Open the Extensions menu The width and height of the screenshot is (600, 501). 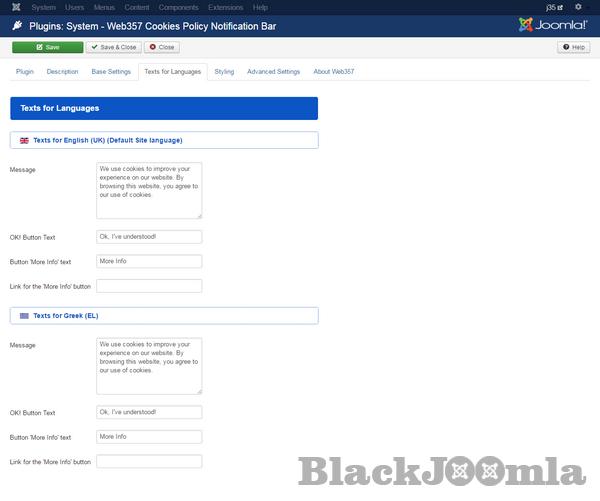pos(225,7)
